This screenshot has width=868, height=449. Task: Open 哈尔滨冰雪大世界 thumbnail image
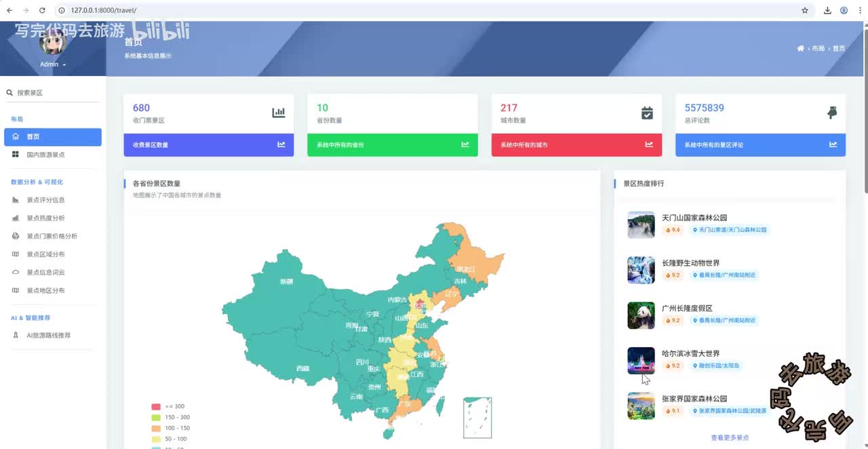point(641,361)
